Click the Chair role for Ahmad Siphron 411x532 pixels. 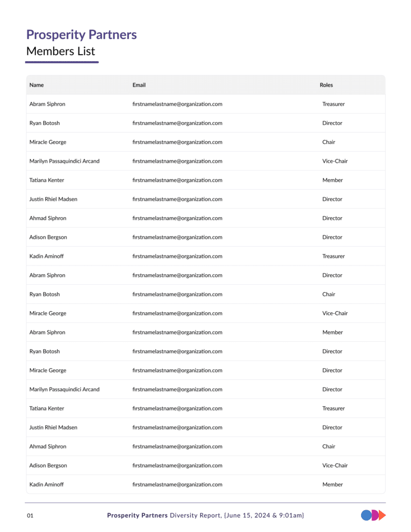[x=328, y=446]
